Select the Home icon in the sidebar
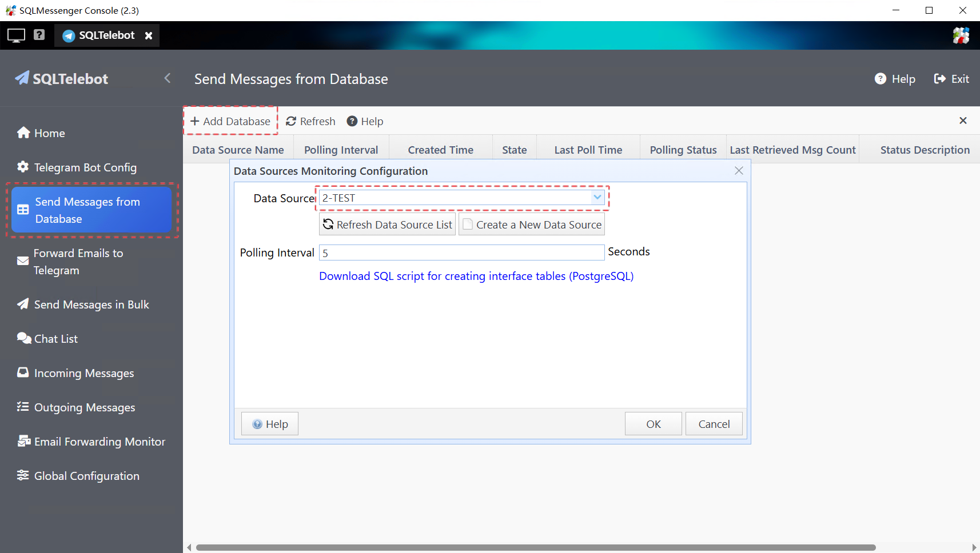Screen dimensions: 980x553 click(x=23, y=133)
